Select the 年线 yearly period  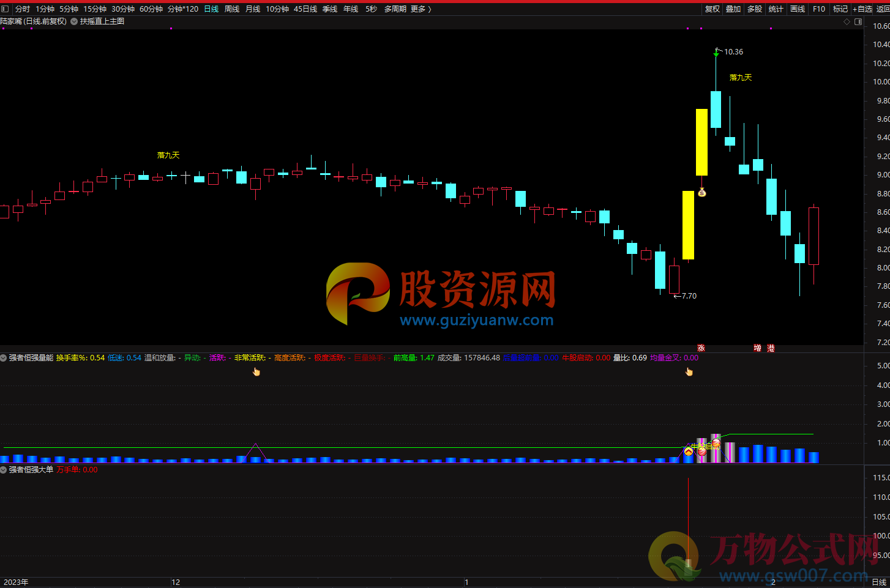pyautogui.click(x=351, y=9)
